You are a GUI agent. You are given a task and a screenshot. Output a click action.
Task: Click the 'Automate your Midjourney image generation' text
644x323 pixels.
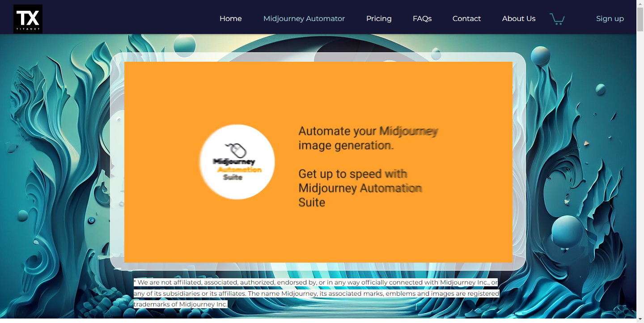(x=368, y=138)
